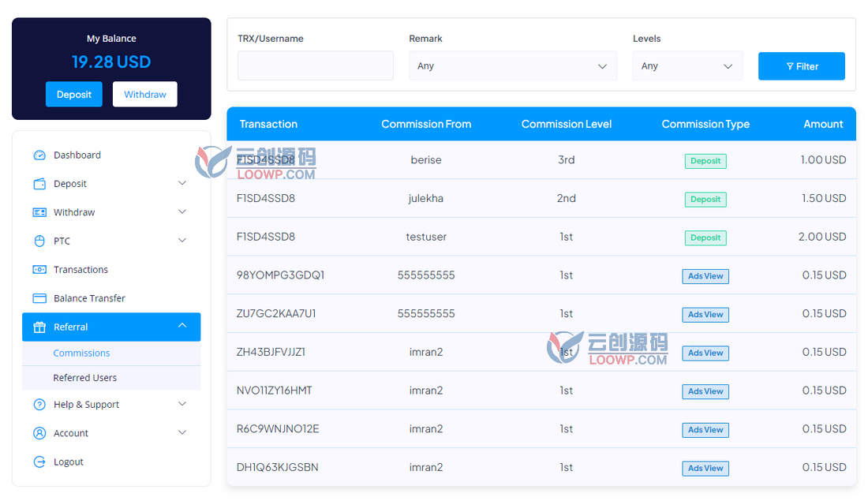This screenshot has width=868, height=501.
Task: Expand the Account sidebar chevron
Action: tap(182, 432)
